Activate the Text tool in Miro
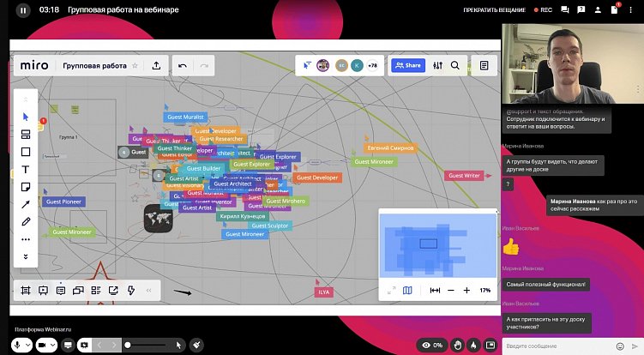The height and width of the screenshot is (355, 644). pyautogui.click(x=26, y=169)
